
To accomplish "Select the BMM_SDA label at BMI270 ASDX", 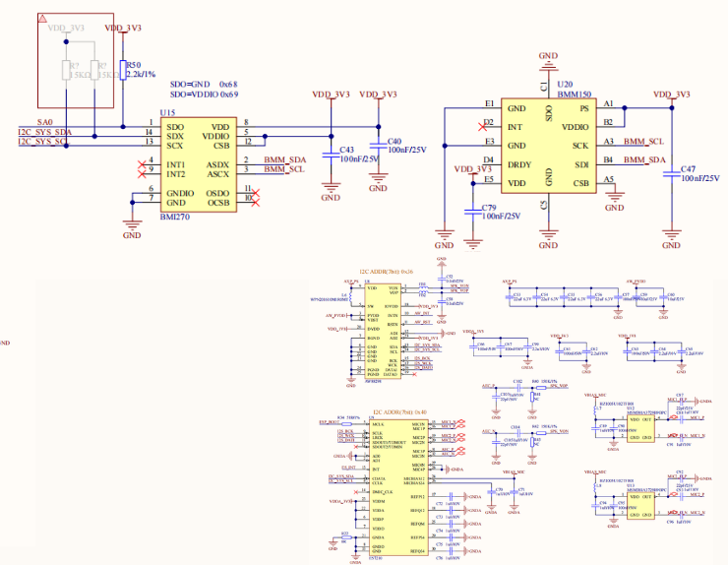I will pyautogui.click(x=284, y=159).
